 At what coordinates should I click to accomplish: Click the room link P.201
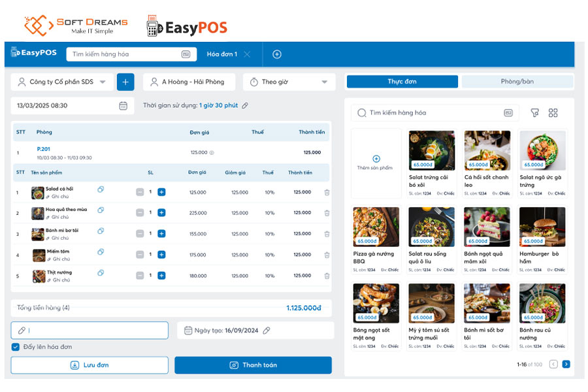(44, 149)
